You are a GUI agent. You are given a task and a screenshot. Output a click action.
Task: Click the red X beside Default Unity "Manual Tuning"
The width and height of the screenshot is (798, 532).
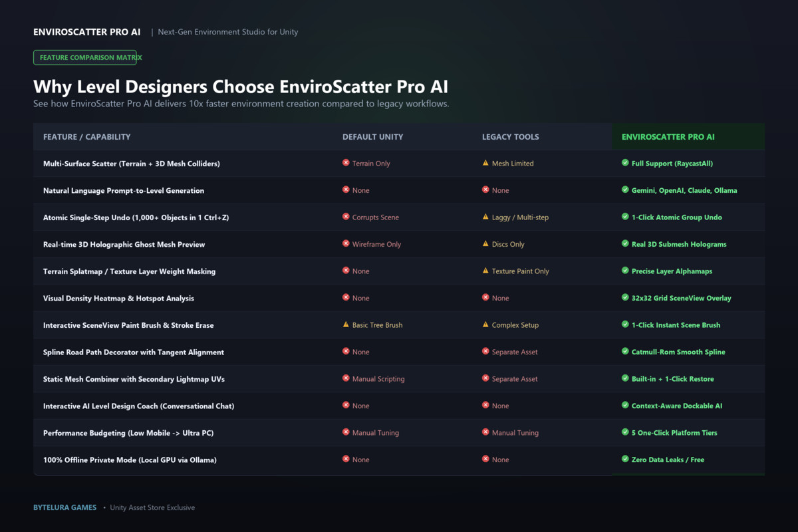point(346,432)
